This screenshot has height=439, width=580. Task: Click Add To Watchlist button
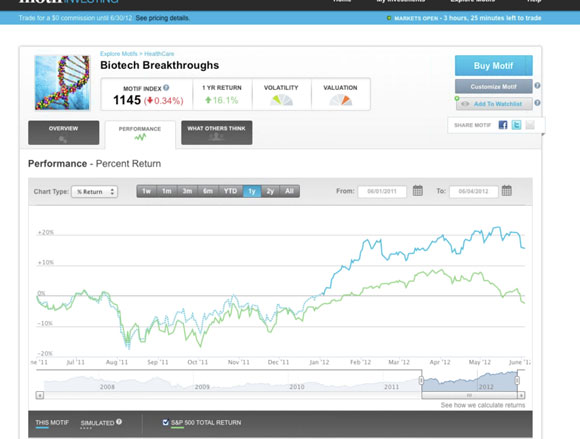coord(494,104)
